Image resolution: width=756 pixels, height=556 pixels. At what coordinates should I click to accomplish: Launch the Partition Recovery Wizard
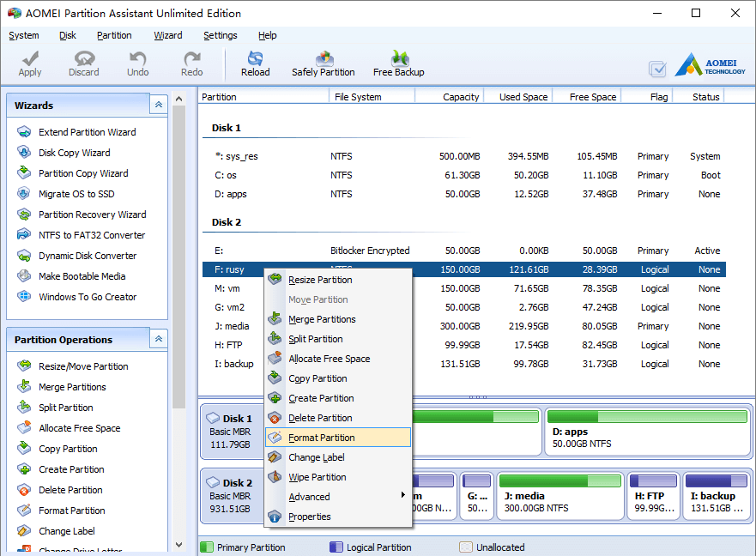pos(82,215)
